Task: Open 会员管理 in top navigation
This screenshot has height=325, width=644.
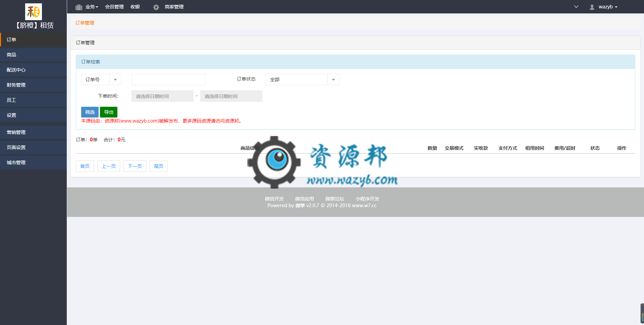Action: click(114, 7)
